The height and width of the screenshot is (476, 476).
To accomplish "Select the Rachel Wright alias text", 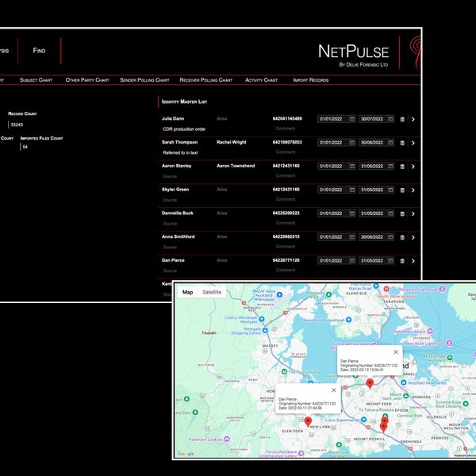I will point(232,142).
